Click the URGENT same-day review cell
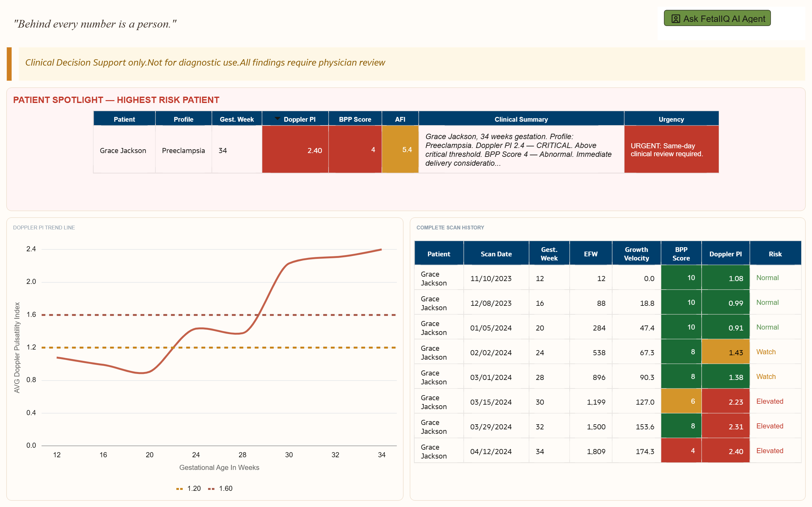This screenshot has height=507, width=812. (671, 150)
